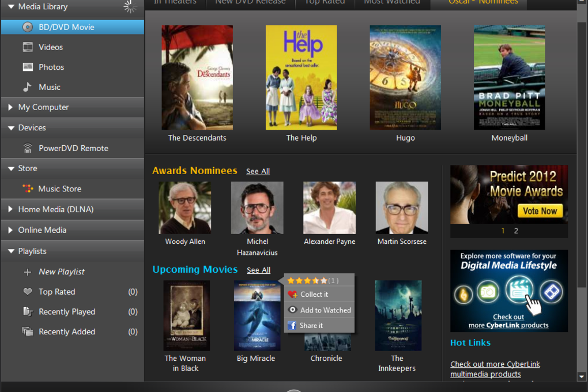
Task: Click the Digital Media Lifestyle CyberLink banner
Action: (509, 291)
